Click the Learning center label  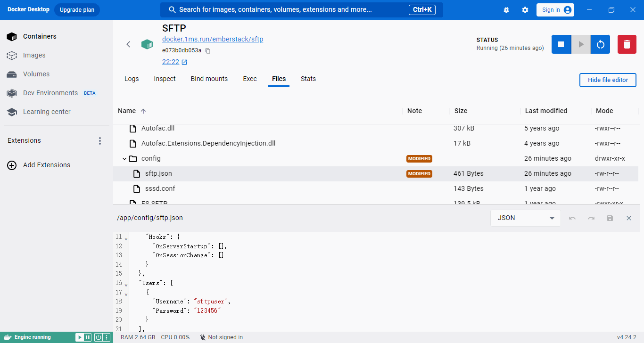47,112
